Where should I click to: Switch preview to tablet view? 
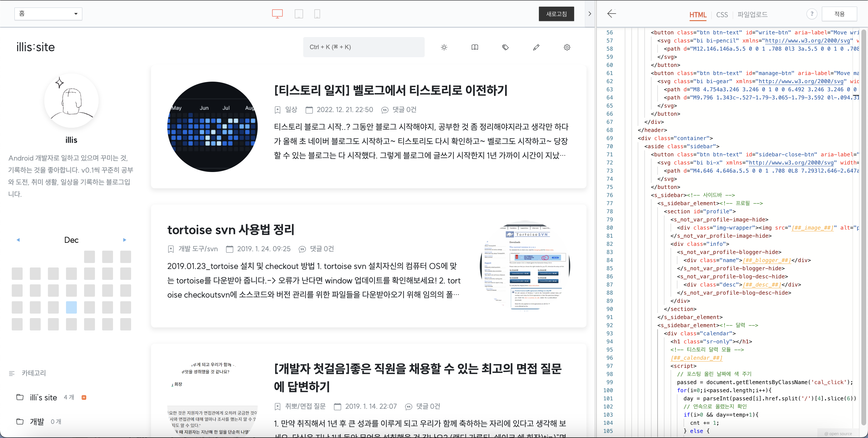pos(299,14)
